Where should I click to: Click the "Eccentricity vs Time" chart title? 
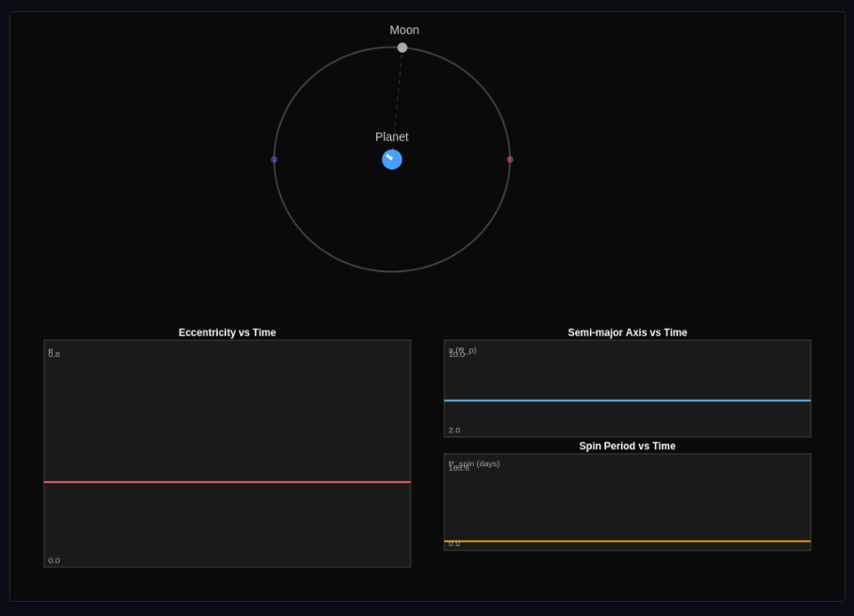tap(227, 332)
